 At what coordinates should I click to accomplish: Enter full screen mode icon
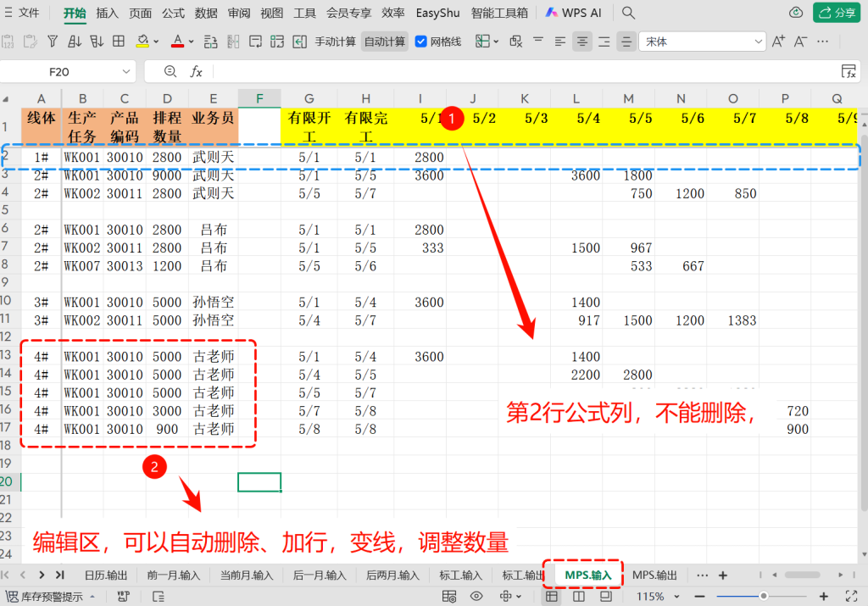click(851, 596)
